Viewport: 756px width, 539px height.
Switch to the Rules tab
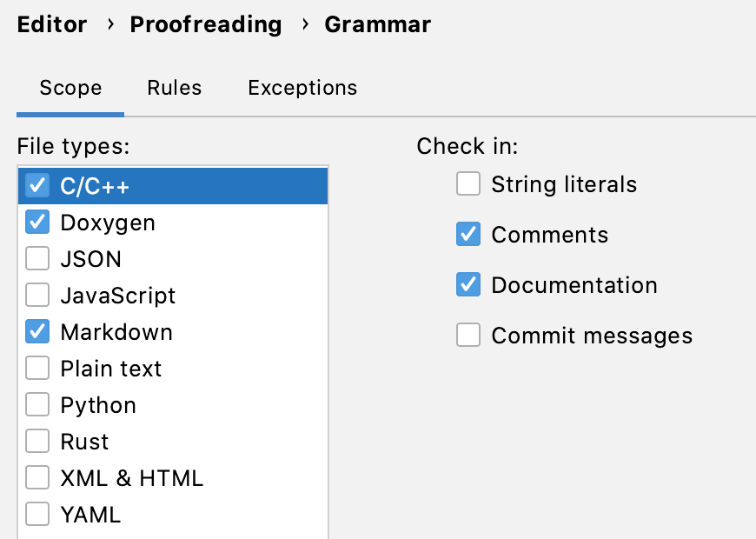174,88
